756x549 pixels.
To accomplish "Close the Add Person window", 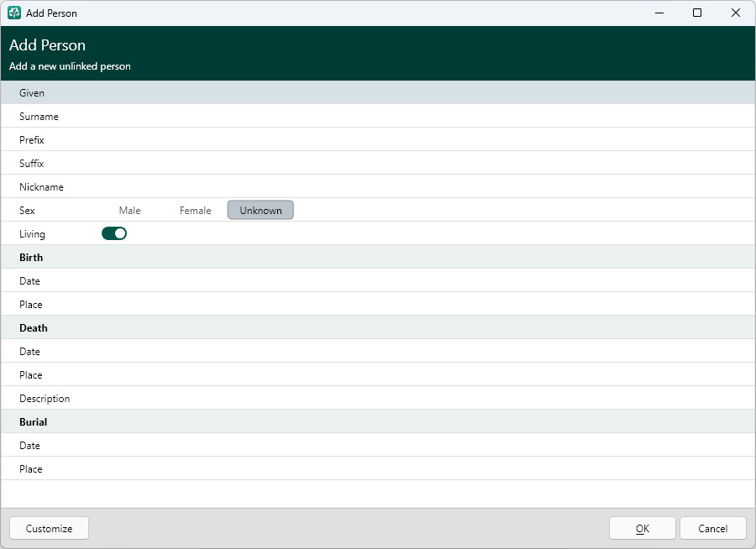I will click(x=736, y=13).
